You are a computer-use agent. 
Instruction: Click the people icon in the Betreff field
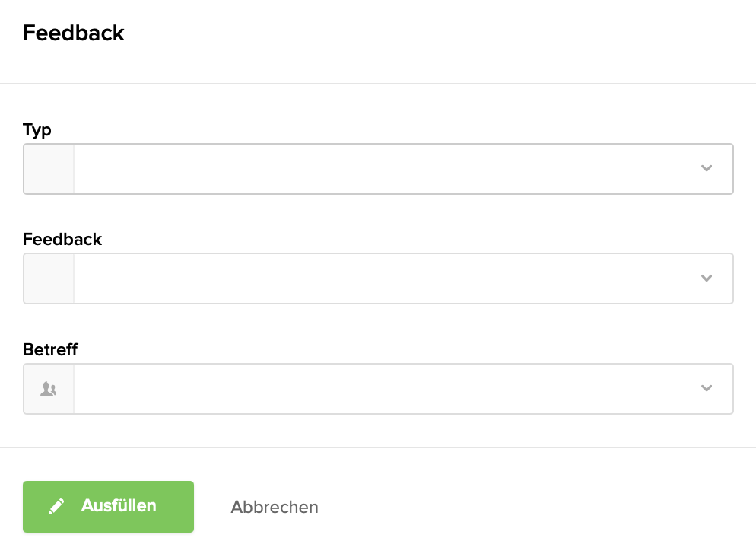pyautogui.click(x=49, y=389)
